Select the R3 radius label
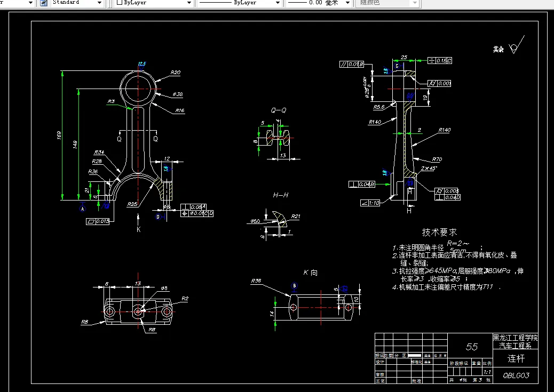 (111, 101)
